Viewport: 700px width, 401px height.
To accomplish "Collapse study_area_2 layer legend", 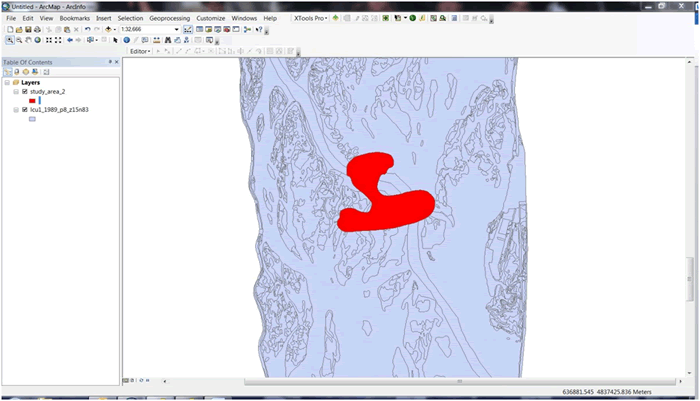I will [x=16, y=92].
